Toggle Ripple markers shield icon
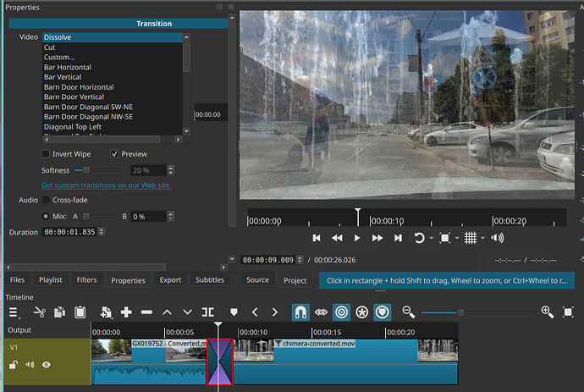 (x=382, y=312)
